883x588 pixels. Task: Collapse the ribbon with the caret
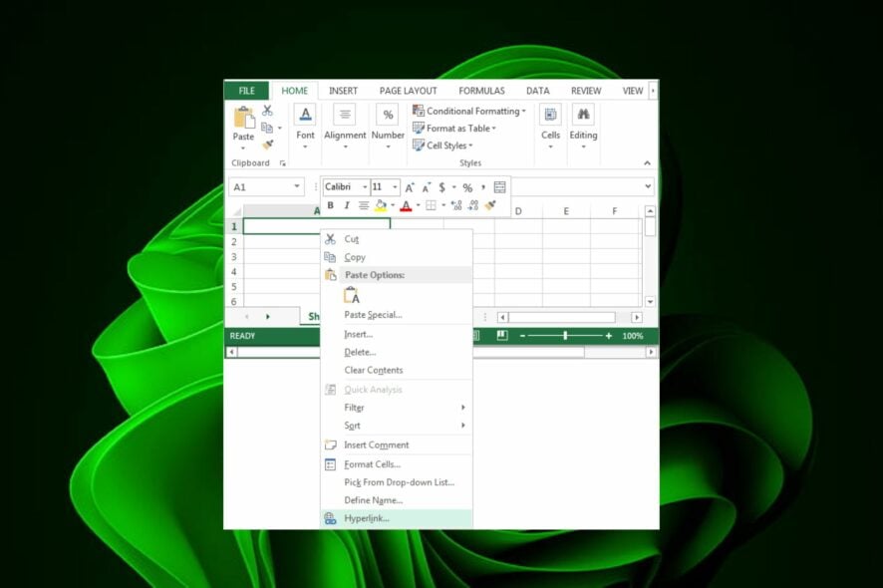click(x=647, y=162)
